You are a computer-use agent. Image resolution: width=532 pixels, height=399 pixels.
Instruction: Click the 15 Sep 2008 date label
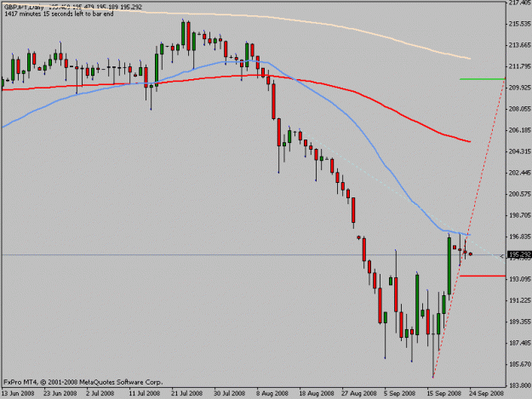point(443,393)
